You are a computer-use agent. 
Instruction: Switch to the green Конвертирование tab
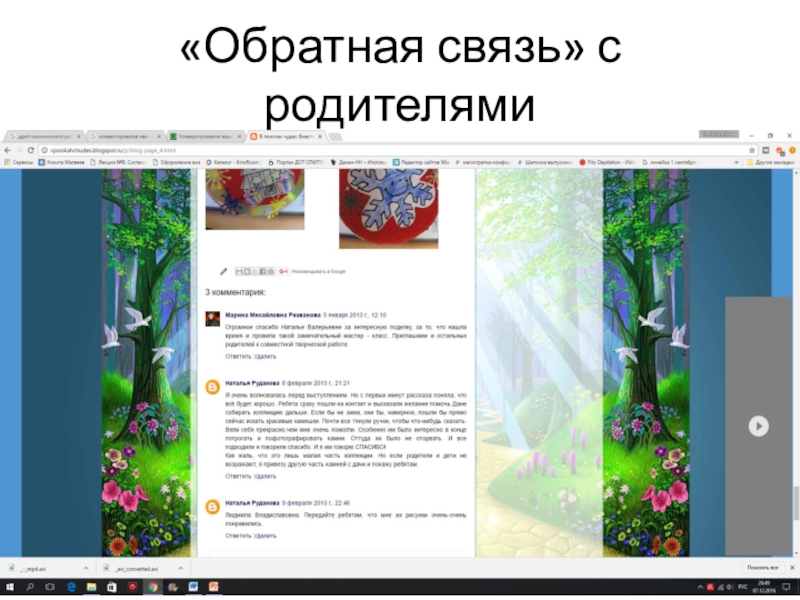point(206,137)
